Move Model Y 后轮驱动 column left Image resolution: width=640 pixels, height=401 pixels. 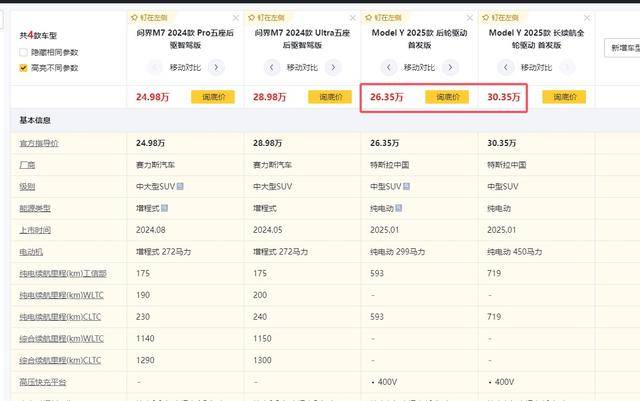(389, 67)
